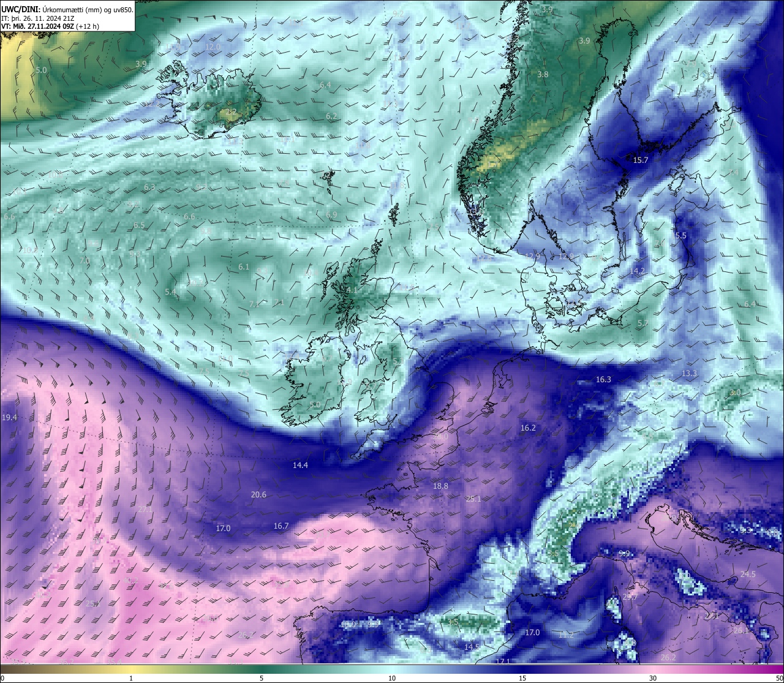Click the 3.8 value over northern Norway
The image size is (784, 683).
(x=543, y=75)
